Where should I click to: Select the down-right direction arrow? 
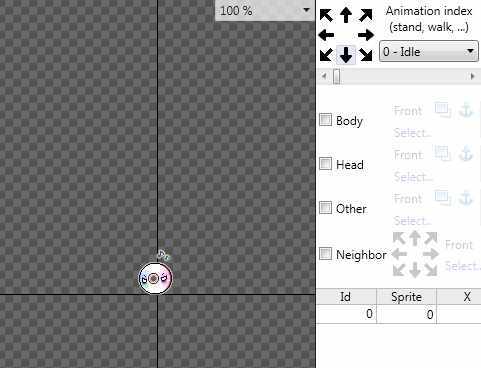(366, 55)
